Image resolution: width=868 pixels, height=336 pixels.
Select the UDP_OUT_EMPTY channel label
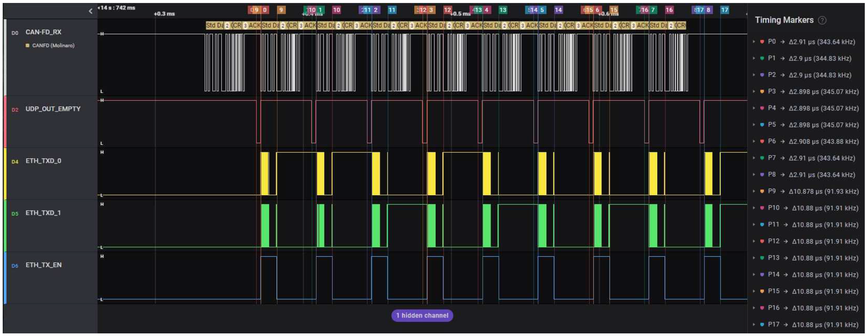[x=53, y=109]
